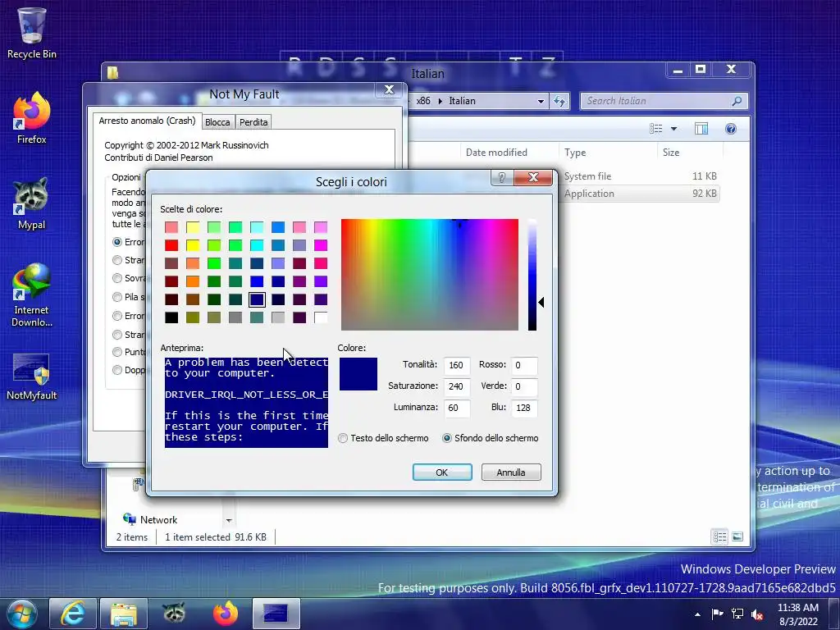Viewport: 840px width, 630px height.
Task: Click the Italian breadcrumb in address bar
Action: coord(462,101)
